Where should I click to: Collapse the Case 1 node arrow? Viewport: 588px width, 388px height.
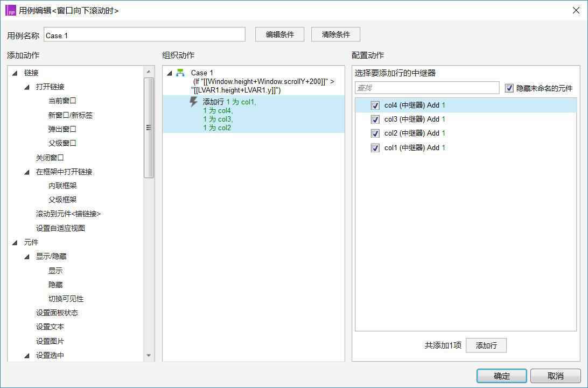click(x=170, y=73)
